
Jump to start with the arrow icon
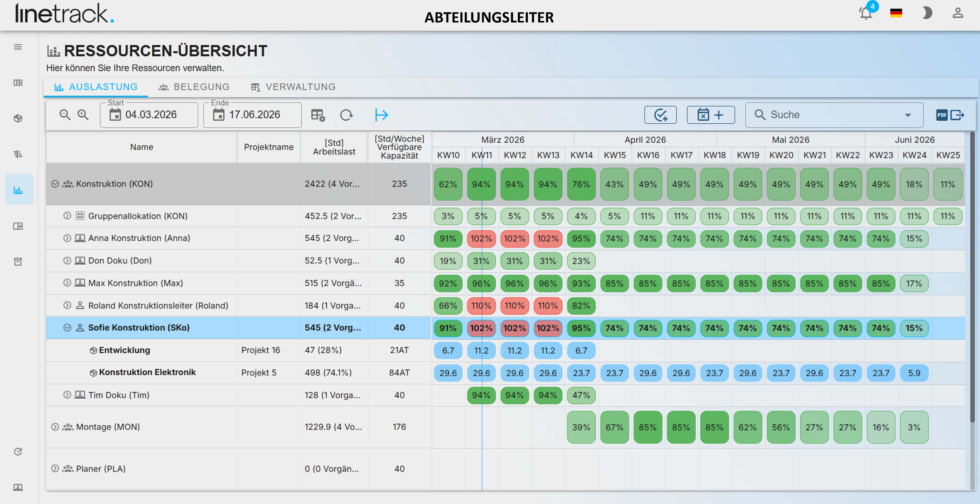point(381,115)
